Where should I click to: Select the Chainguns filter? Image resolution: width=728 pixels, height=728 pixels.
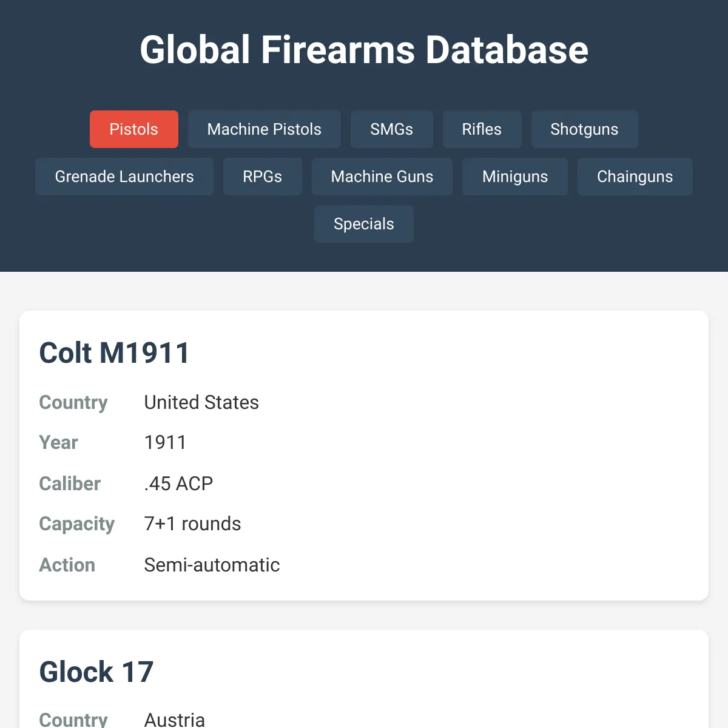pos(635,177)
